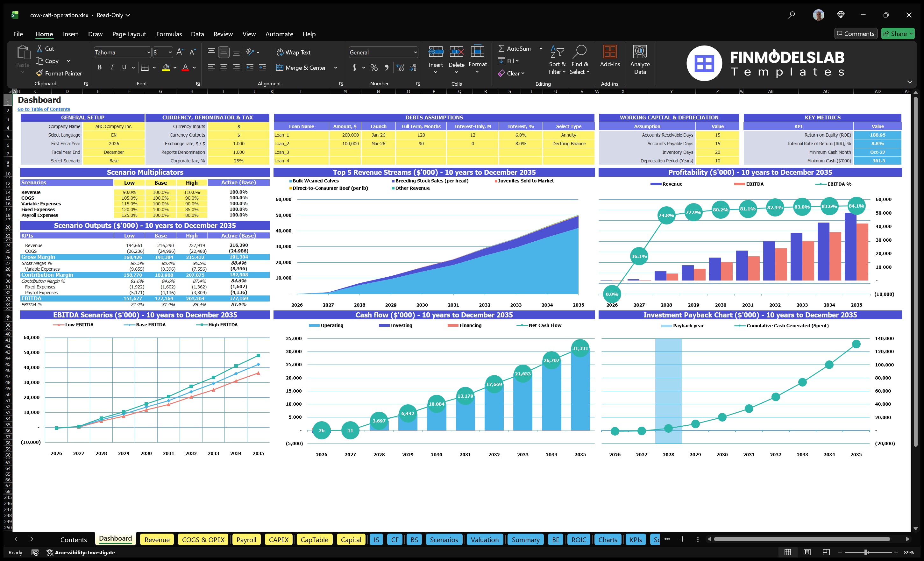
Task: Toggle underline formatting
Action: point(124,67)
